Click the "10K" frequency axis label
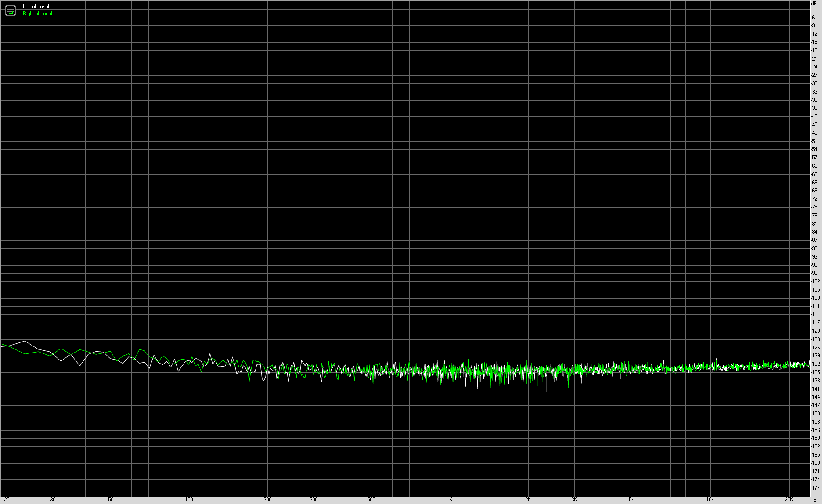The width and height of the screenshot is (822, 504). pos(710,500)
